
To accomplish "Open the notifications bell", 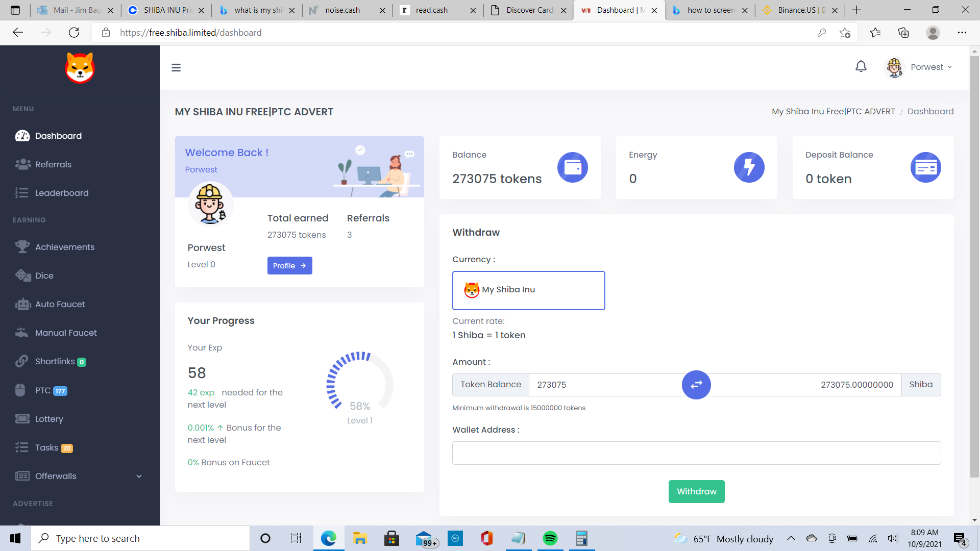I will 861,67.
